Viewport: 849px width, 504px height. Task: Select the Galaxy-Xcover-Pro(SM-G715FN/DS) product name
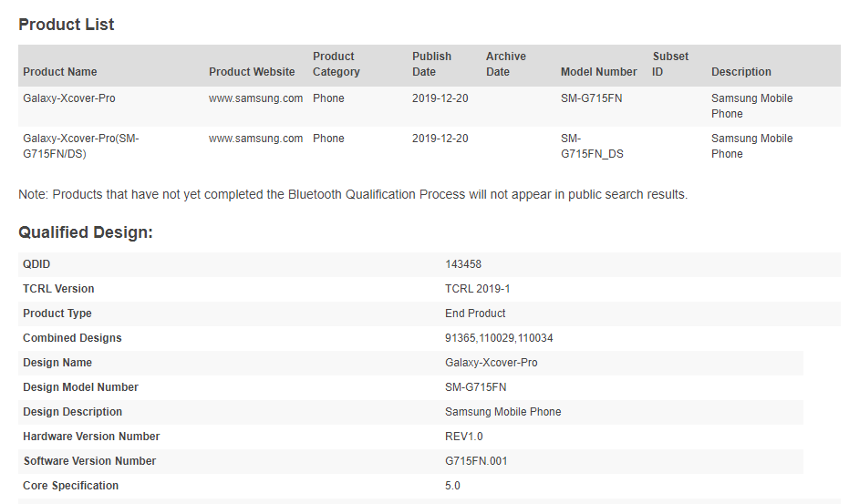coord(81,146)
